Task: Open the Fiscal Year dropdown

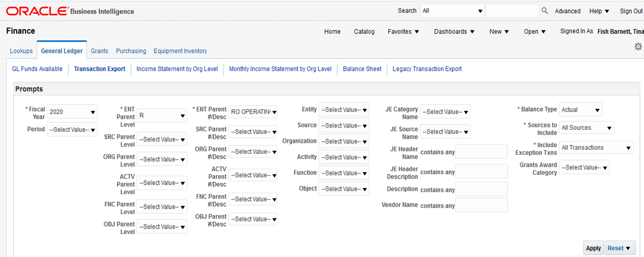Action: click(x=72, y=111)
